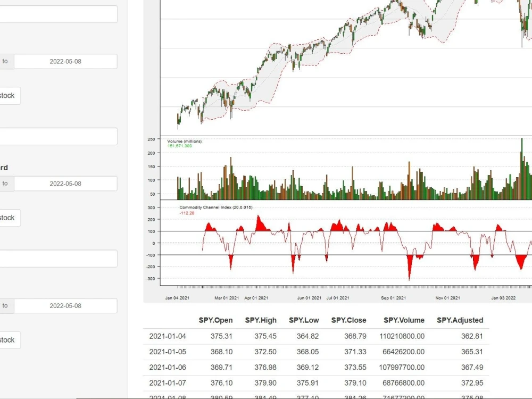Viewport: 532px width, 399px height.
Task: Click the adjusted value 367.49
Action: pyautogui.click(x=472, y=368)
